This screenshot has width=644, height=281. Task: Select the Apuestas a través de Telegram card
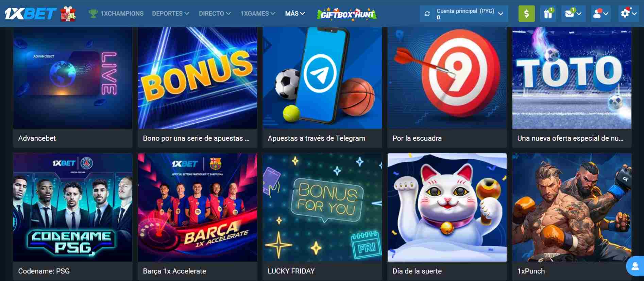coord(322,87)
